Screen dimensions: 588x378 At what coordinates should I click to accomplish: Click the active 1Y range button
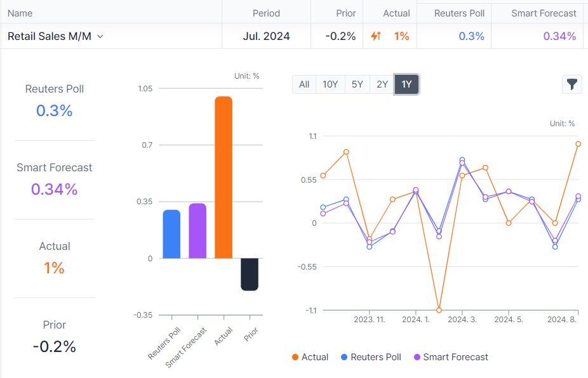pos(406,84)
